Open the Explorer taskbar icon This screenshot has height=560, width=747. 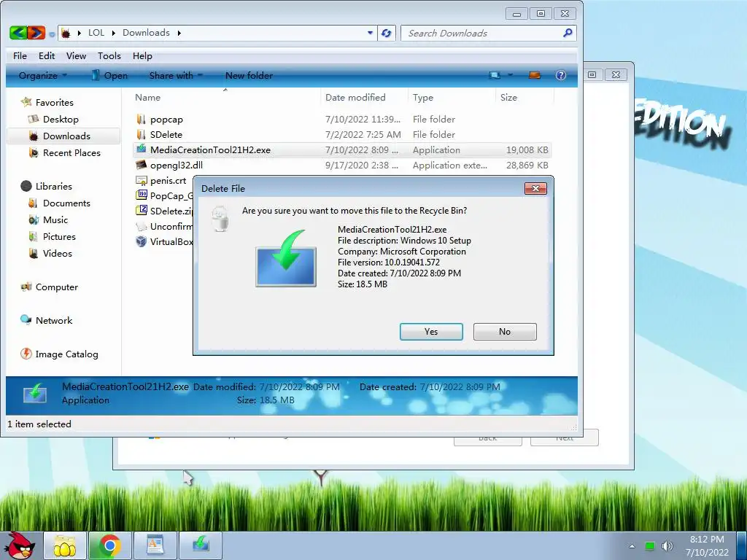(x=65, y=545)
